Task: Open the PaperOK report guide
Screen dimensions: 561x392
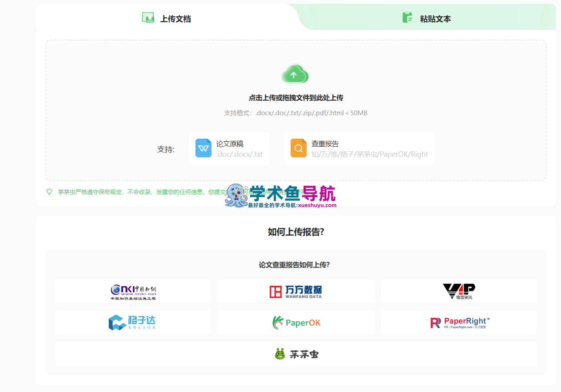Action: point(296,323)
